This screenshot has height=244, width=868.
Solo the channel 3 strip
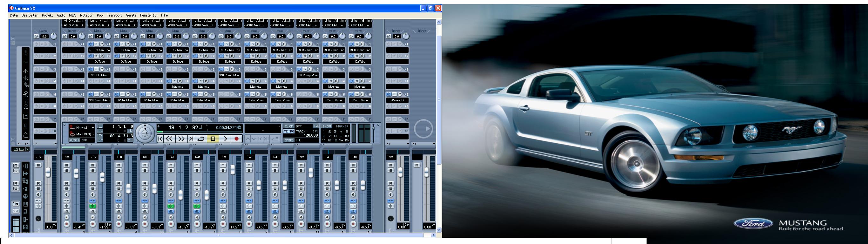click(93, 171)
